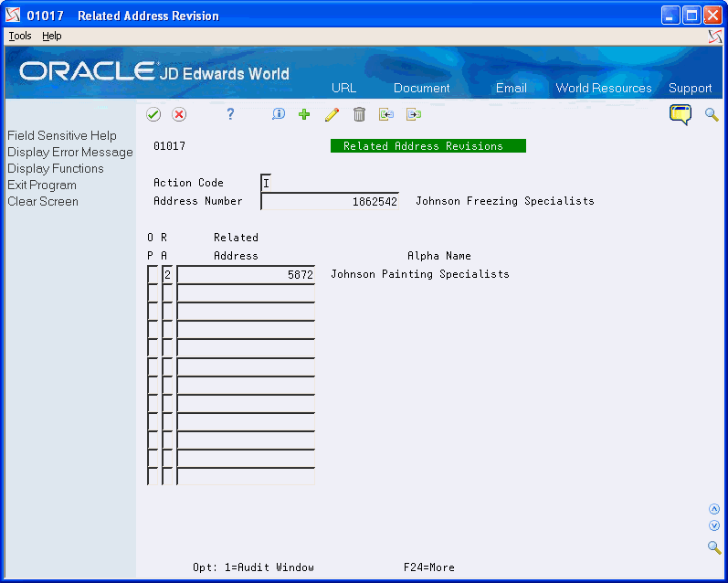Open the URL banner link
Image resolution: width=728 pixels, height=583 pixels.
(343, 88)
